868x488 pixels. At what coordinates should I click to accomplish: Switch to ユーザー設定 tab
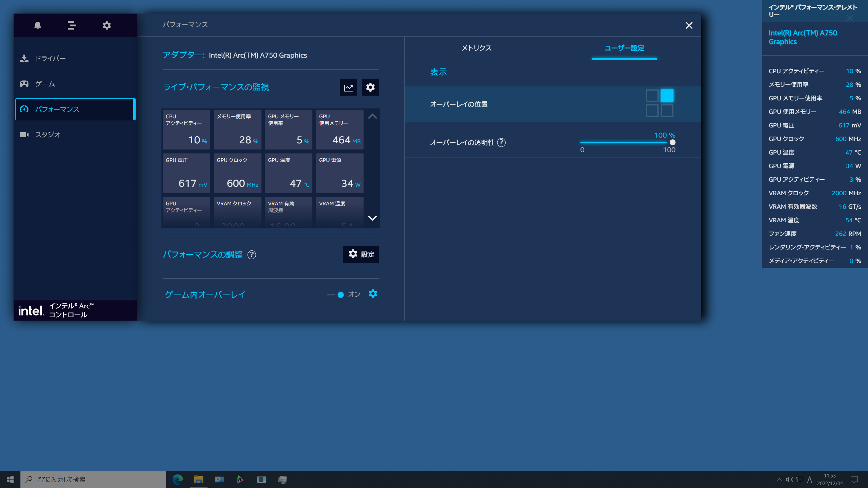pyautogui.click(x=624, y=48)
